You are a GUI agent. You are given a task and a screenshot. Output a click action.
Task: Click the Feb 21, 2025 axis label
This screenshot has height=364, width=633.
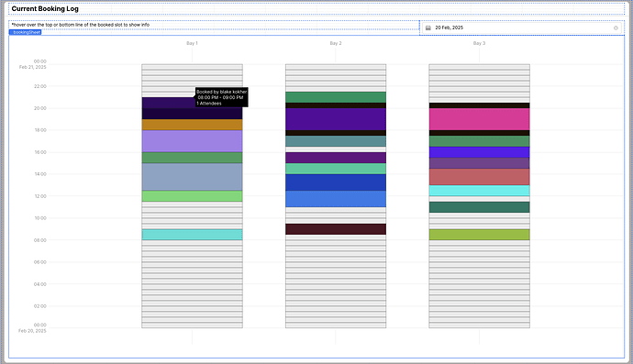tap(33, 67)
